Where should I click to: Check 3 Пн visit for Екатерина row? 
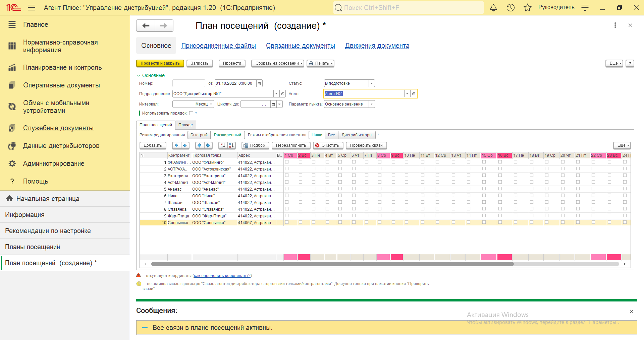coord(314,175)
